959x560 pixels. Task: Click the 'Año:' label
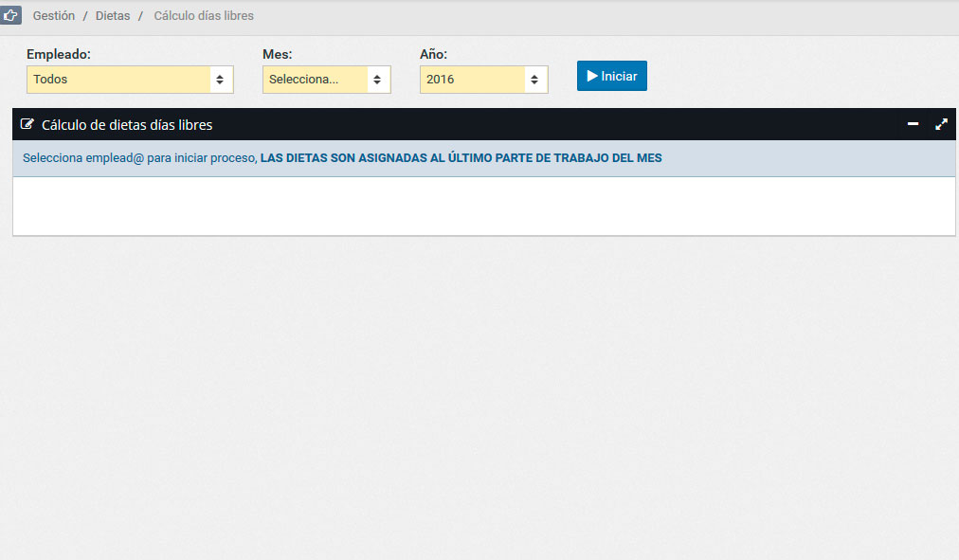433,54
